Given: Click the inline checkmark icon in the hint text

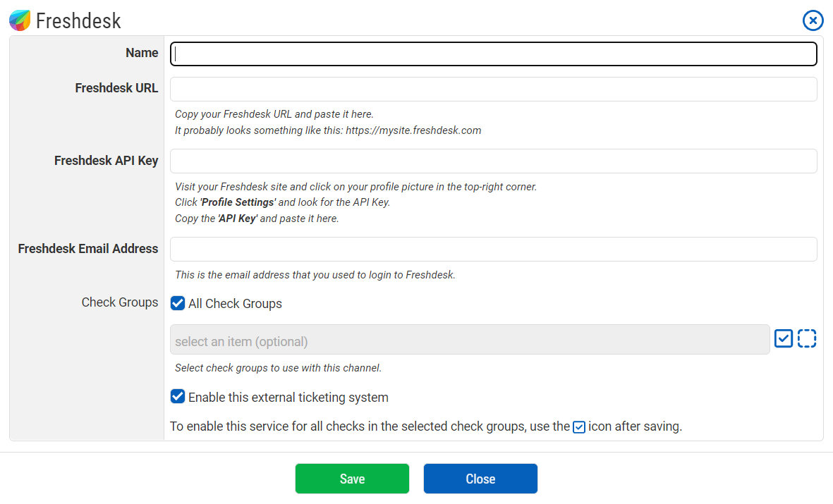Looking at the screenshot, I should pos(578,427).
